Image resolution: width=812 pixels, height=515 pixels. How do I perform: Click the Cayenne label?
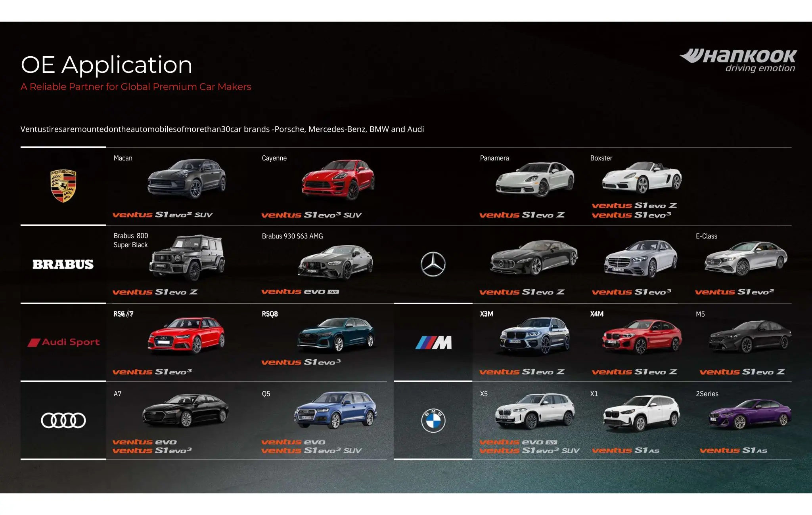click(x=274, y=158)
